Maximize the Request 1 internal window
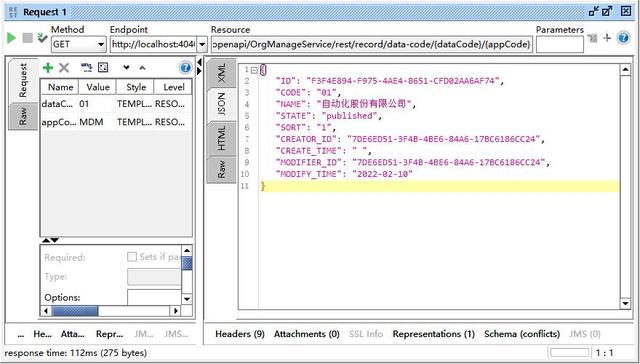Image resolution: width=640 pixels, height=364 pixels. pyautogui.click(x=607, y=11)
